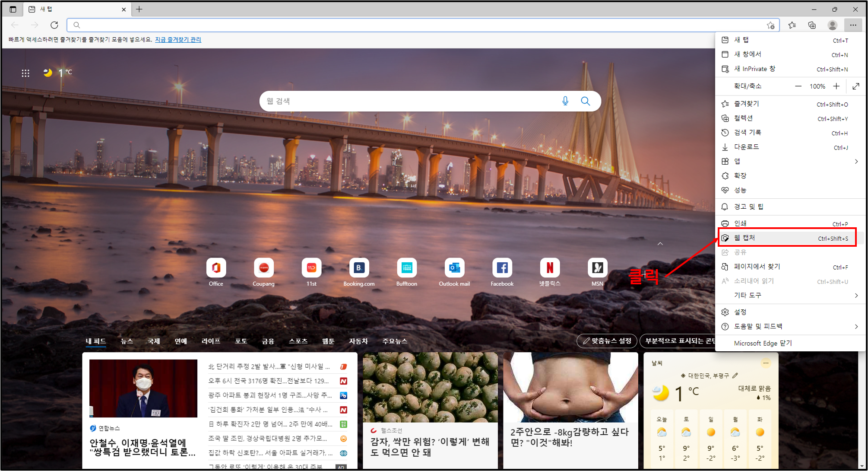Viewport: 868px width, 471px height.
Task: Expand 도움말 및 피드백 submenu
Action: [x=856, y=327]
